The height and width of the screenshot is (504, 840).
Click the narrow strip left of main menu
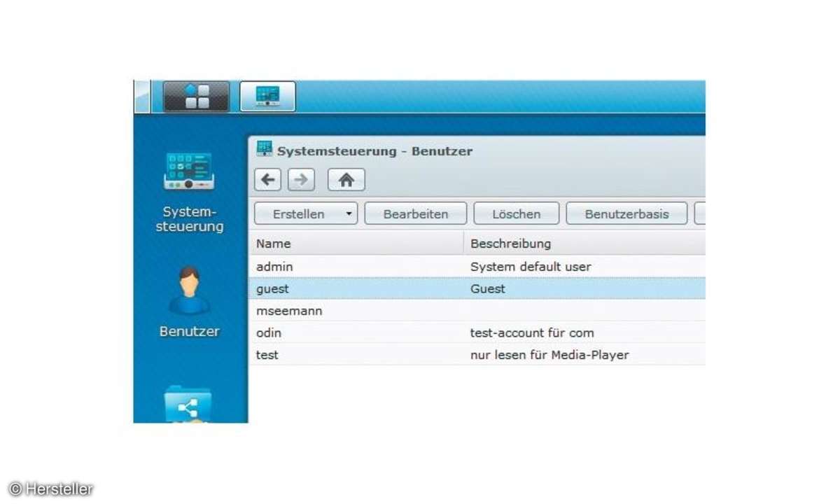[x=141, y=97]
